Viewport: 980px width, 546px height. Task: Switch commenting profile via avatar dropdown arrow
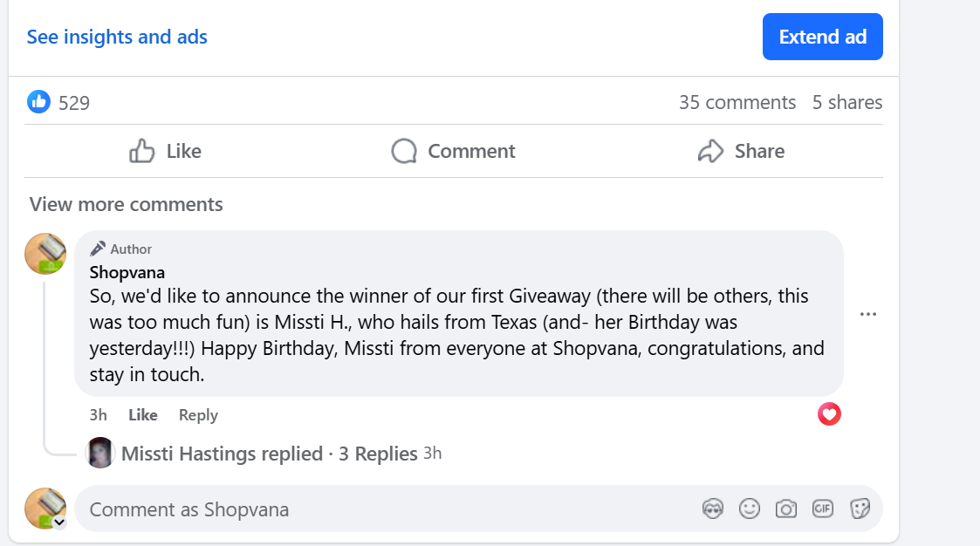tap(59, 522)
